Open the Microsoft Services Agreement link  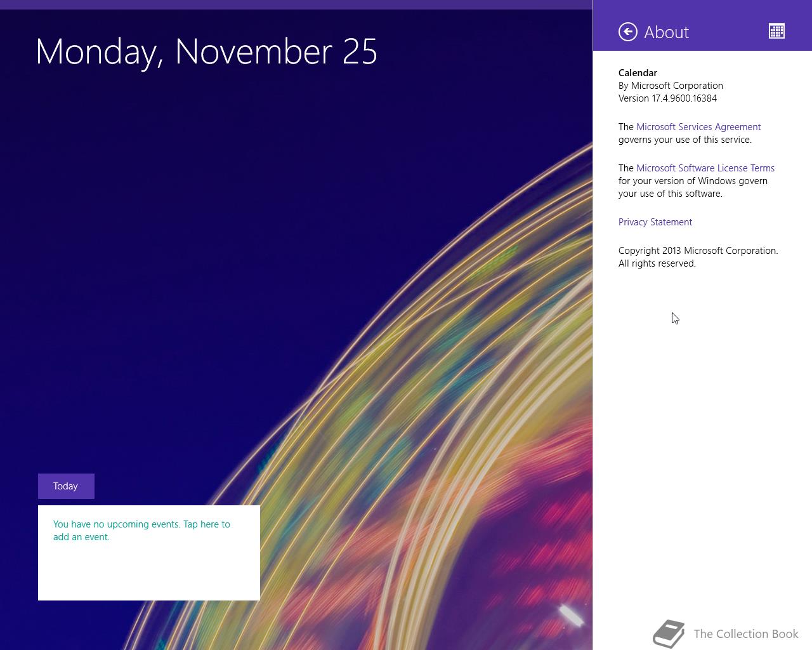point(698,127)
